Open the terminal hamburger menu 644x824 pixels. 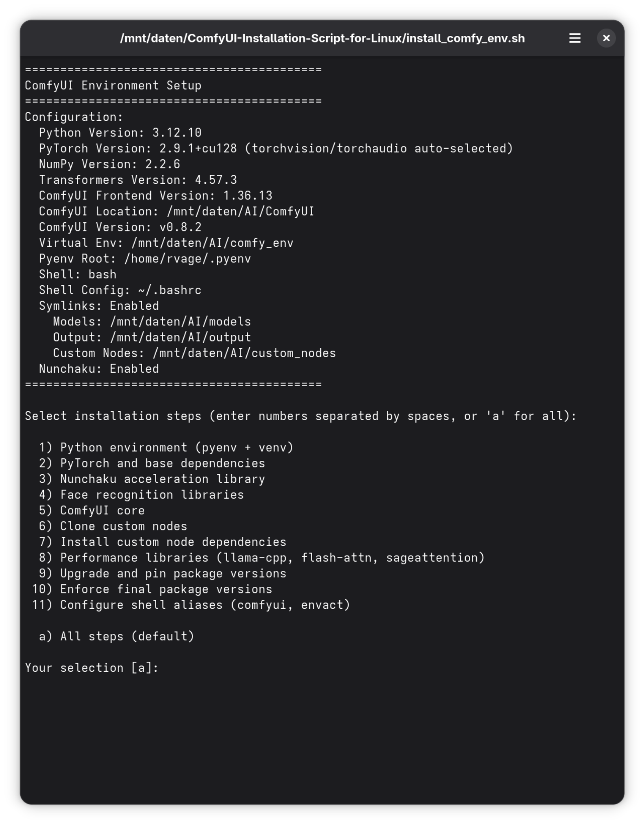point(575,38)
